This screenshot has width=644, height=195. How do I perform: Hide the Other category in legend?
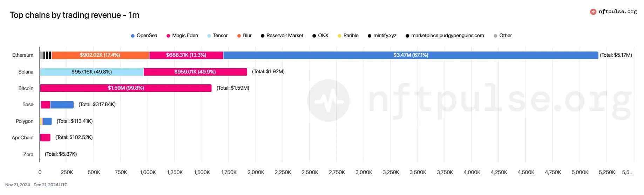point(503,36)
